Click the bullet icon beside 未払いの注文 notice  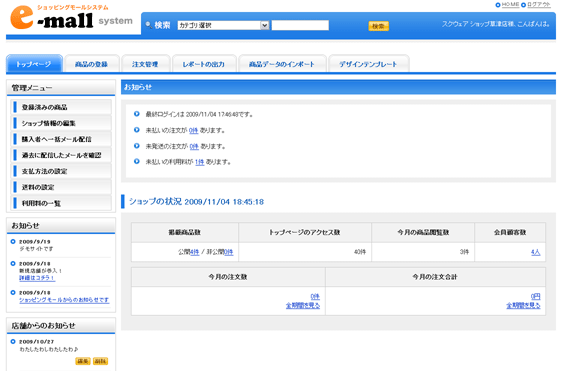[x=137, y=130]
